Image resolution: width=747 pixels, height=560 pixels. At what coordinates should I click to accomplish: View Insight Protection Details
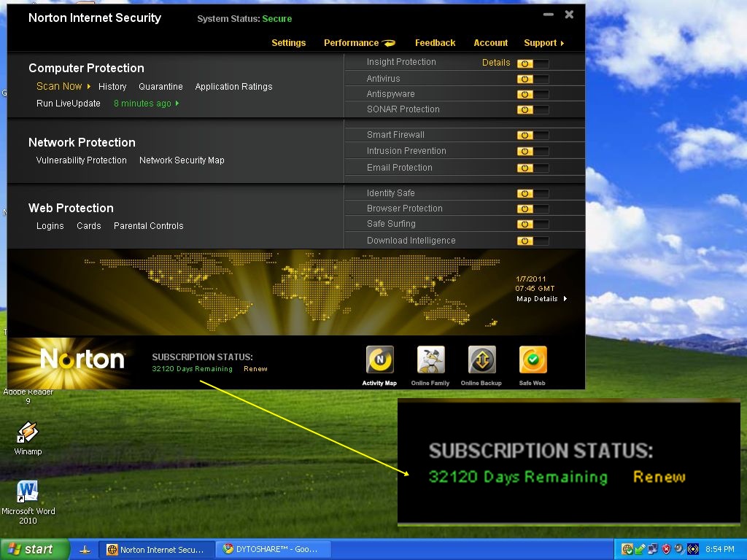(x=496, y=62)
